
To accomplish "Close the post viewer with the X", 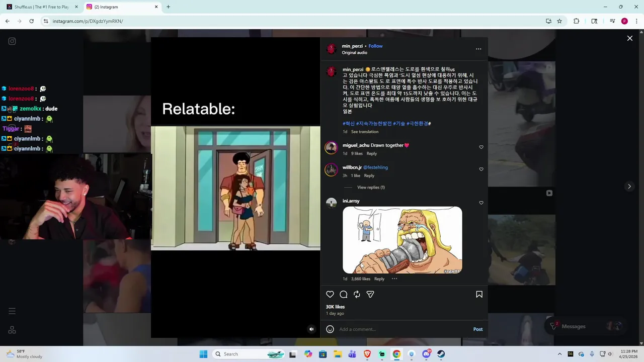I will [629, 38].
